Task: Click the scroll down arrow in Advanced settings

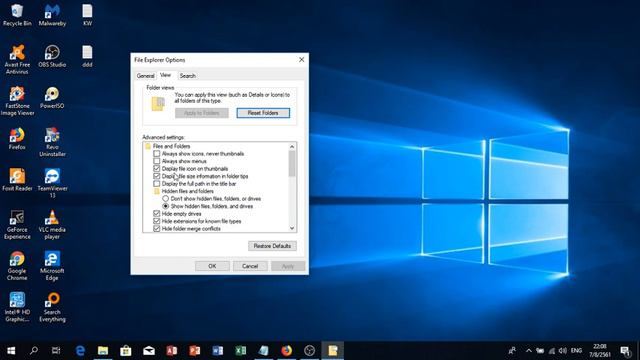Action: (292, 228)
